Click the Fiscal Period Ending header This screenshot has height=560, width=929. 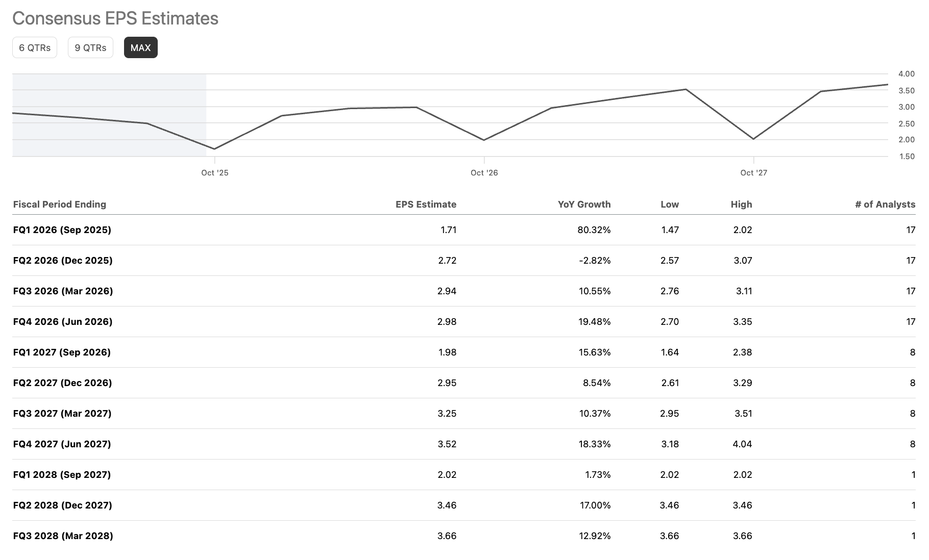pos(60,204)
